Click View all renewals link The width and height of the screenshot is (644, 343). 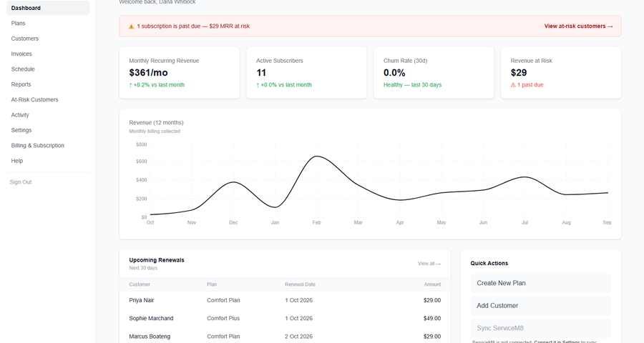(429, 264)
